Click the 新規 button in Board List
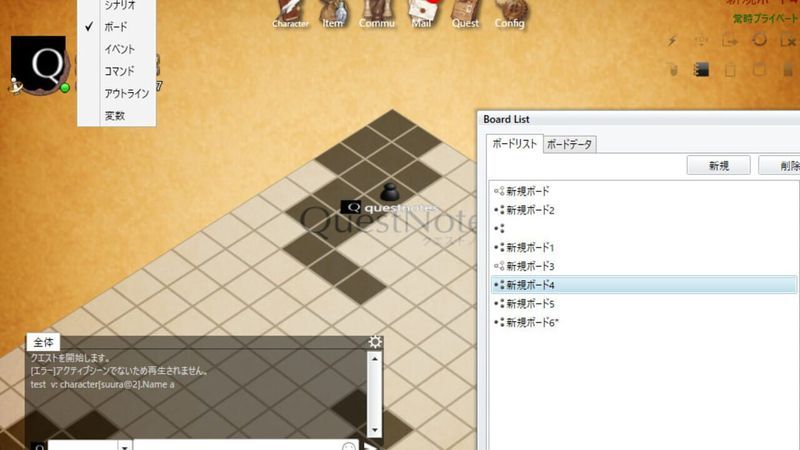This screenshot has height=450, width=800. pos(718,166)
